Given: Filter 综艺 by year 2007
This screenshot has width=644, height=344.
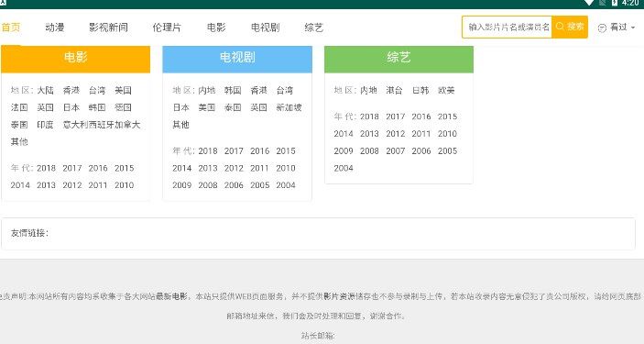Looking at the screenshot, I should tap(396, 151).
